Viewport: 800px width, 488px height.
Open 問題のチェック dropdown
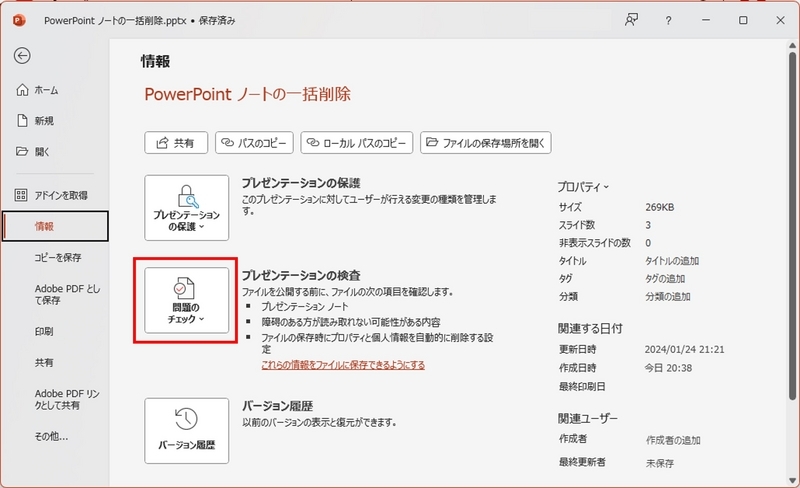[x=187, y=300]
